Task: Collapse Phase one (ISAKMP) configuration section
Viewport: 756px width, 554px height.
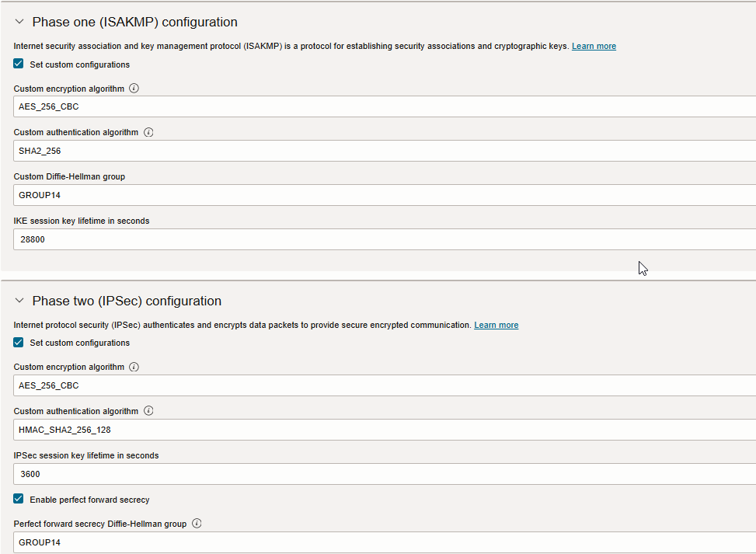Action: pyautogui.click(x=19, y=23)
